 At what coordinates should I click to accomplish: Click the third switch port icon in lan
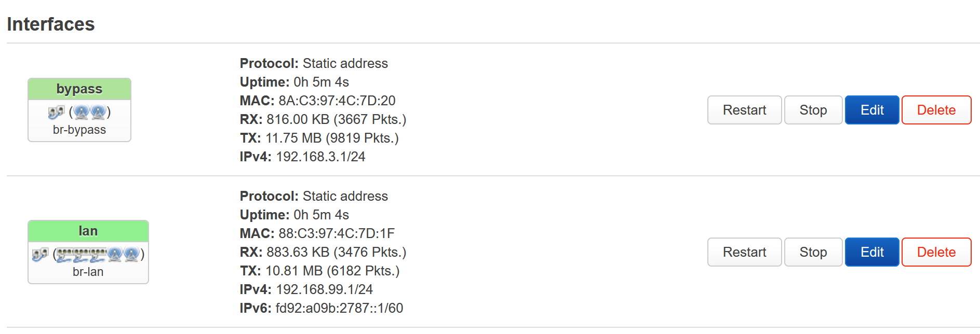[98, 254]
